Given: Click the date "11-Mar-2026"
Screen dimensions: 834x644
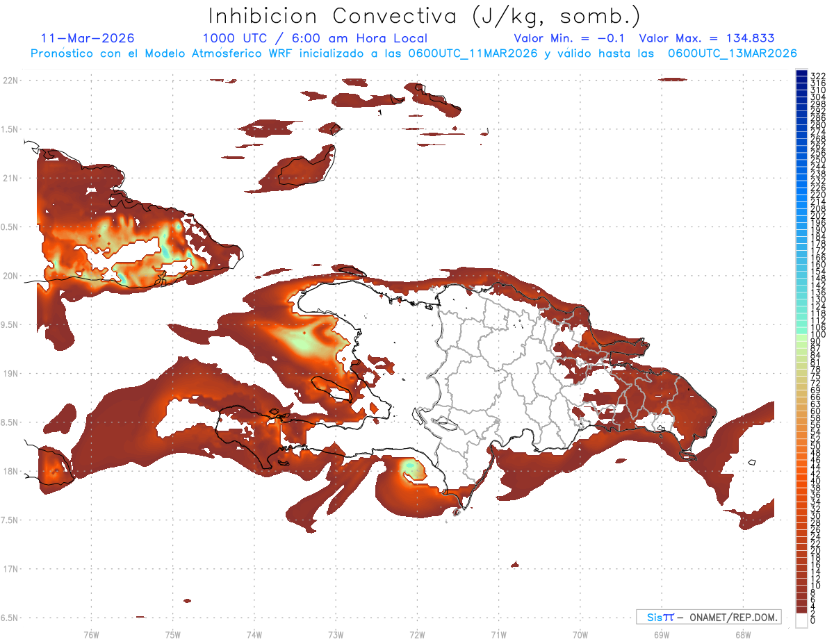Looking at the screenshot, I should [x=88, y=38].
